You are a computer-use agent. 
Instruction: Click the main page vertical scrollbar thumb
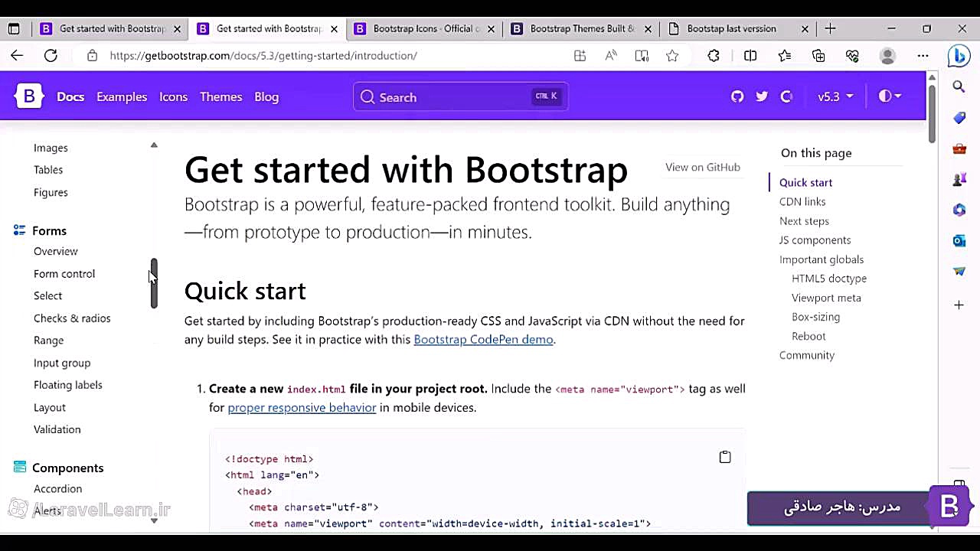tap(932, 113)
